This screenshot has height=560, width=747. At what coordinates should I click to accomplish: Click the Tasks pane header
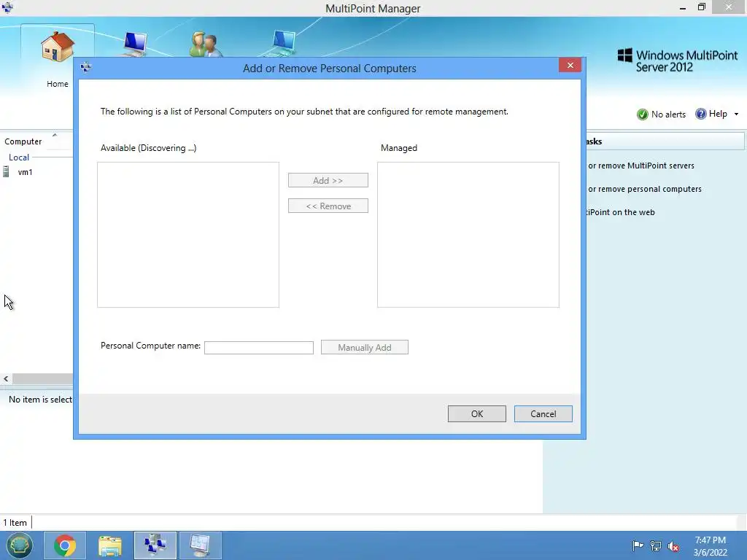coord(665,141)
